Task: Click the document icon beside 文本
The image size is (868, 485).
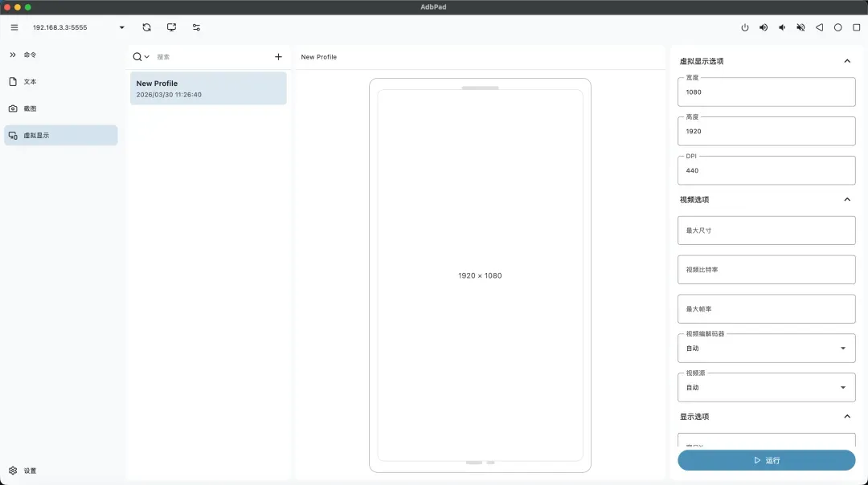Action: 13,82
